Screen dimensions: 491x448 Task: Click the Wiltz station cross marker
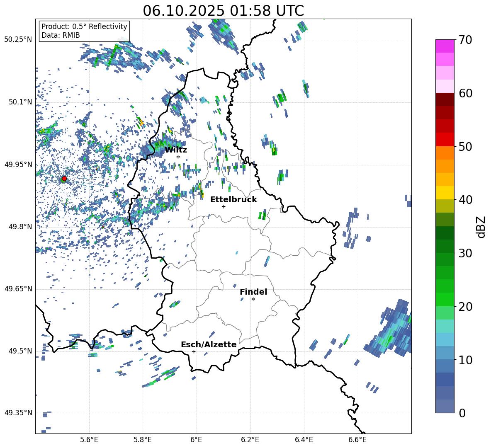tap(178, 157)
